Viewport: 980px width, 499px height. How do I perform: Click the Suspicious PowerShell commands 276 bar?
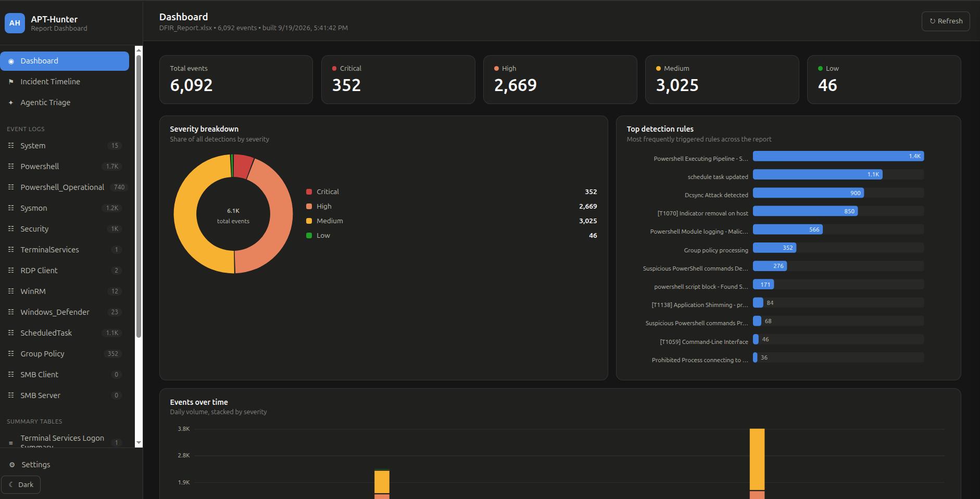pyautogui.click(x=770, y=266)
